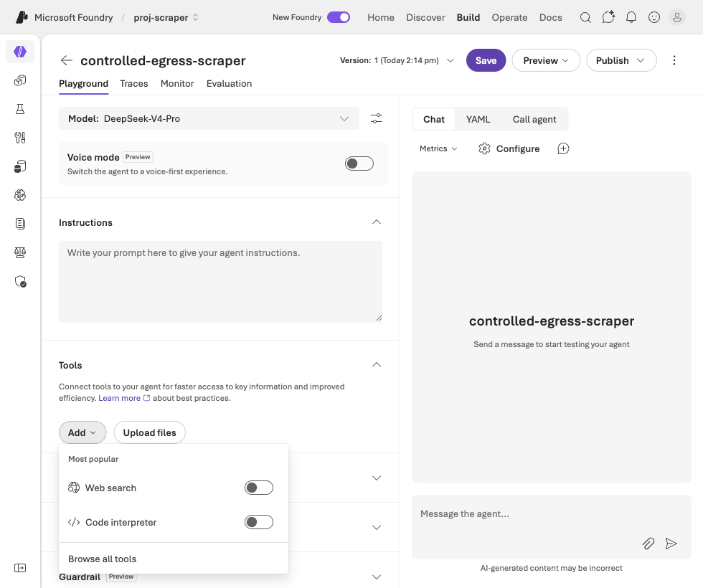The height and width of the screenshot is (588, 703).
Task: Switch to the Playground tab
Action: pyautogui.click(x=83, y=84)
